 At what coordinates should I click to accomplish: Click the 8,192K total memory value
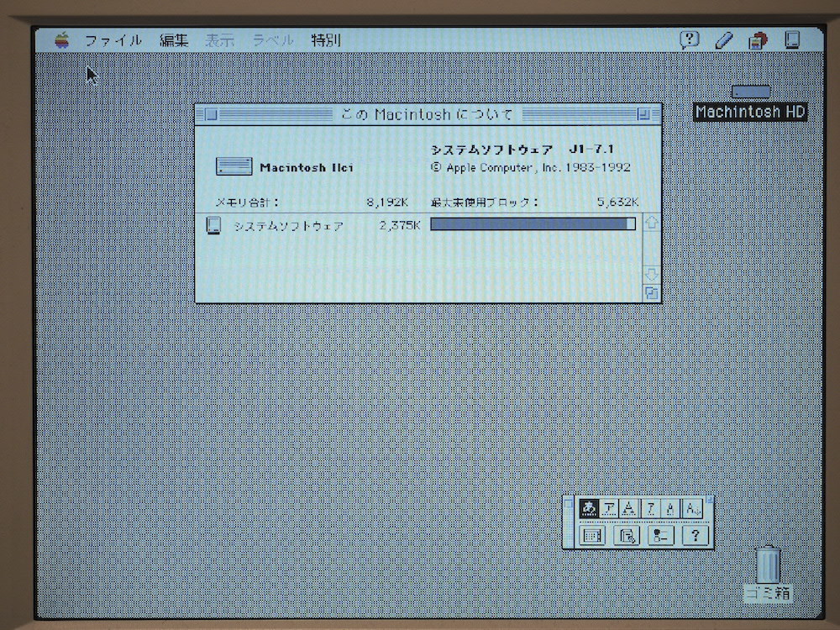(x=387, y=202)
